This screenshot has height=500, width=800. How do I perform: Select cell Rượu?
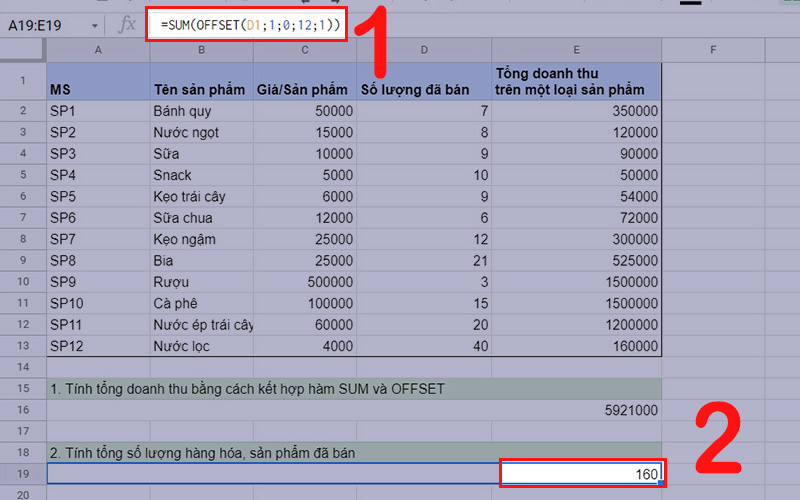[202, 282]
